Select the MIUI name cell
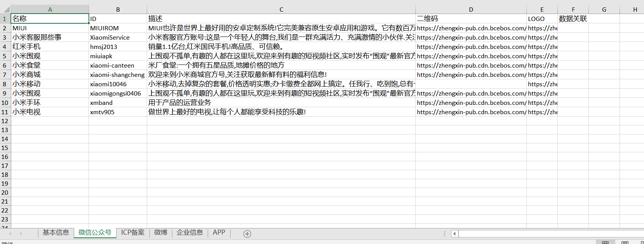This screenshot has width=644, height=244. pos(50,28)
